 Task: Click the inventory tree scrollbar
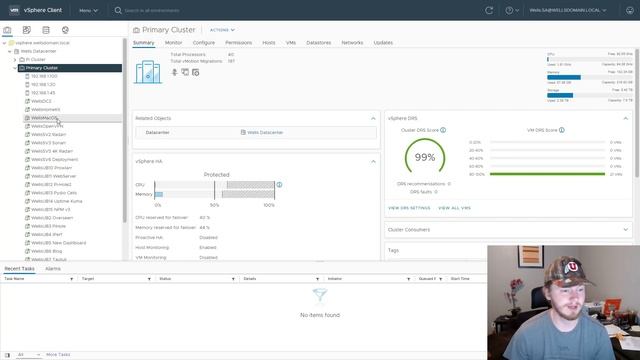[124, 131]
